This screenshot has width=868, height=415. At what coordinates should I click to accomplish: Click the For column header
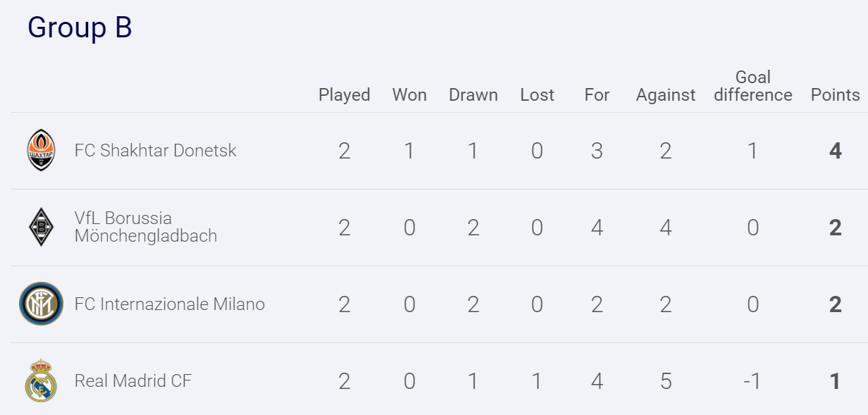[x=597, y=95]
